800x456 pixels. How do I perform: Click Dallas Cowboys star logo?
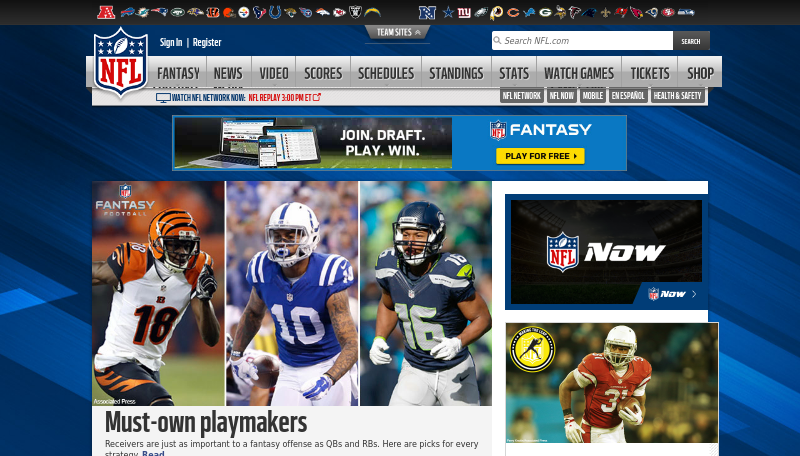pyautogui.click(x=448, y=12)
